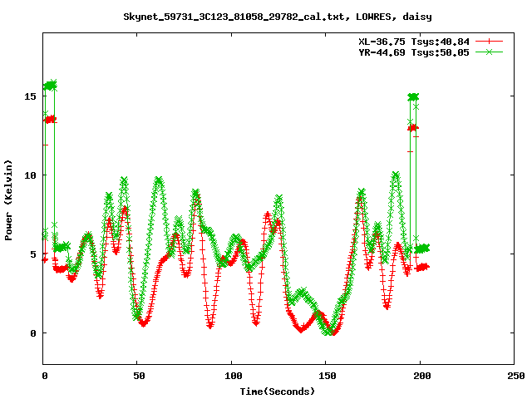Select the XL-36.75 Tsys:40.84 legend entry
Screen dimensions: 532x399
414,42
